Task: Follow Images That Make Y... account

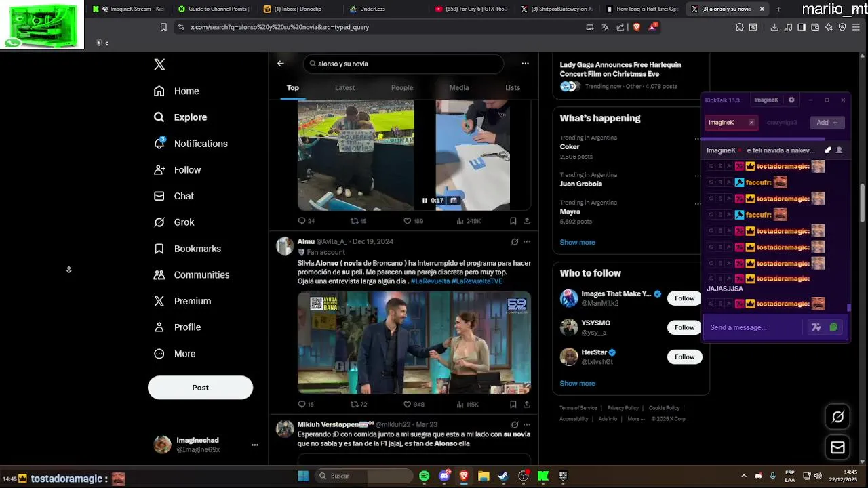Action: tap(684, 298)
